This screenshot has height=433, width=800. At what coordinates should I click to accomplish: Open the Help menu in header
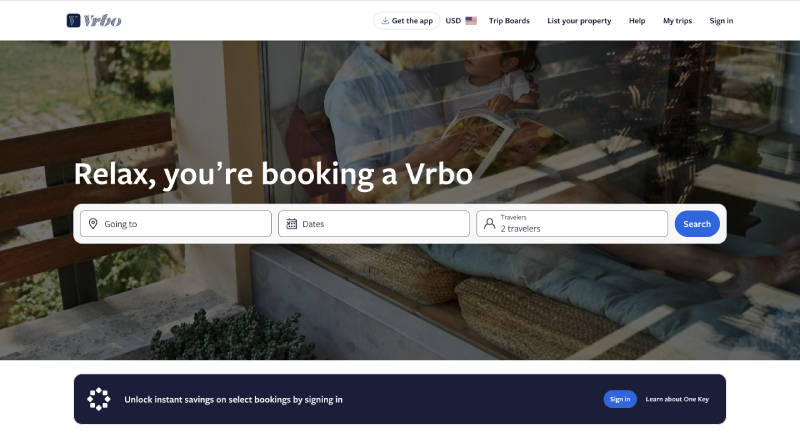(x=637, y=20)
